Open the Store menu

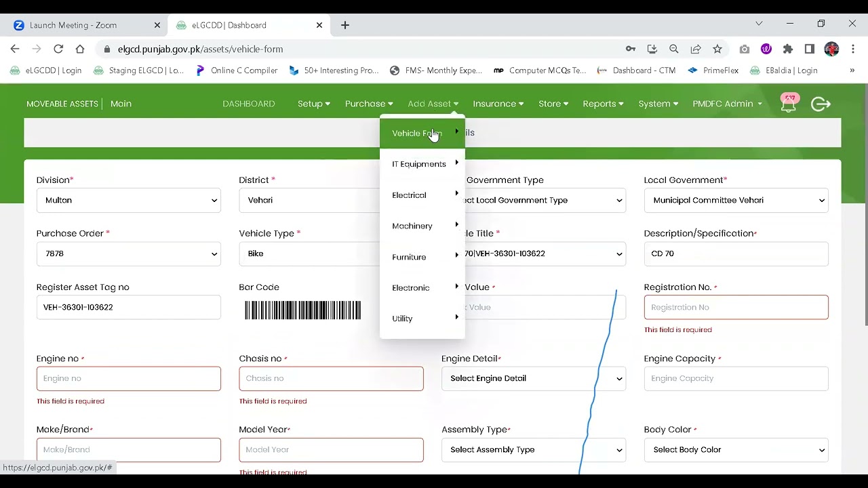point(553,104)
